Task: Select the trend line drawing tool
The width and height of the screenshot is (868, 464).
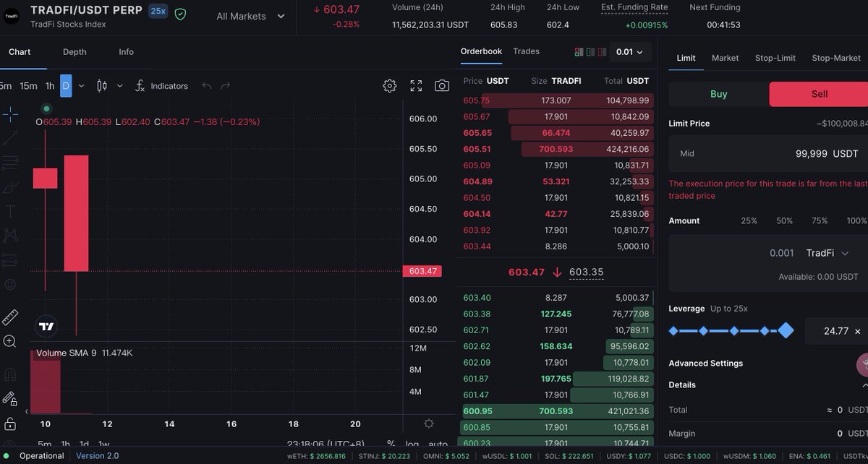Action: click(10, 137)
